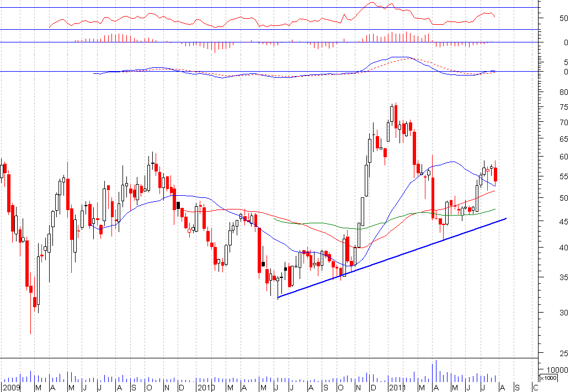Click the 10000 volume scale label
570x392 pixels.
point(557,370)
